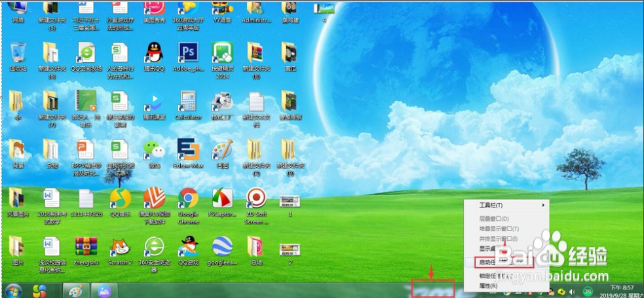Open the 腾讯QQ penguin desktop shortcut
The image size is (644, 298).
coord(155,56)
